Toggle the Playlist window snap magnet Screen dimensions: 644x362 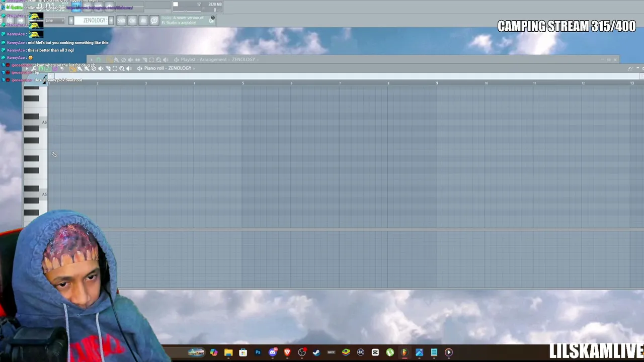99,60
